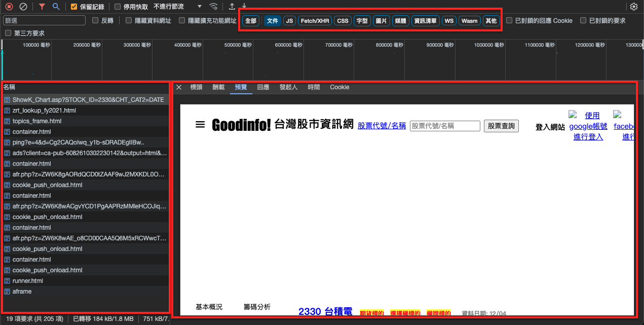
Task: Switch to the 預覽 tab
Action: tap(241, 87)
